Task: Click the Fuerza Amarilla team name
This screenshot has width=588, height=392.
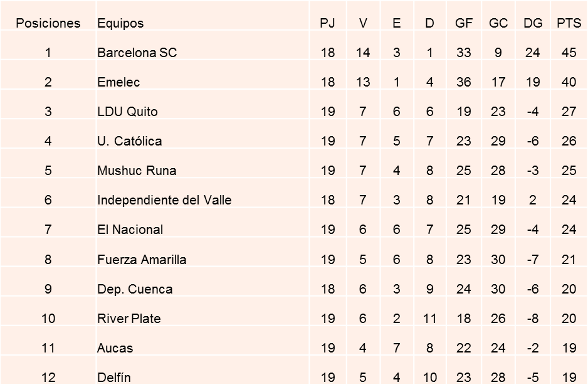Action: click(x=142, y=260)
